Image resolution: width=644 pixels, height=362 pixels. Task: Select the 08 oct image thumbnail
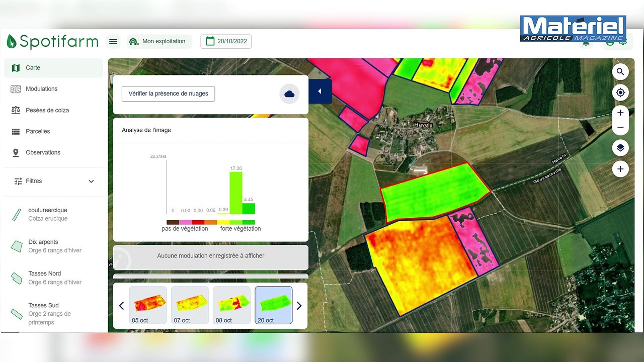tap(231, 305)
